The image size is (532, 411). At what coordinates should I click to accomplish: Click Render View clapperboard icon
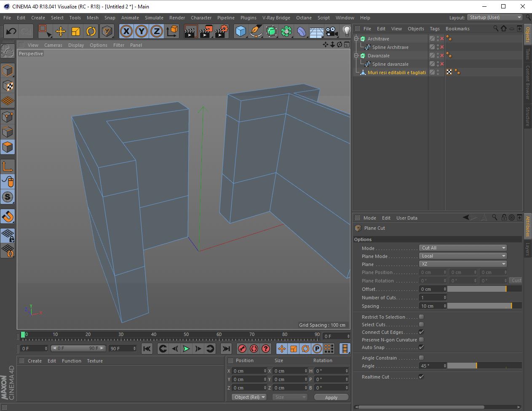191,31
